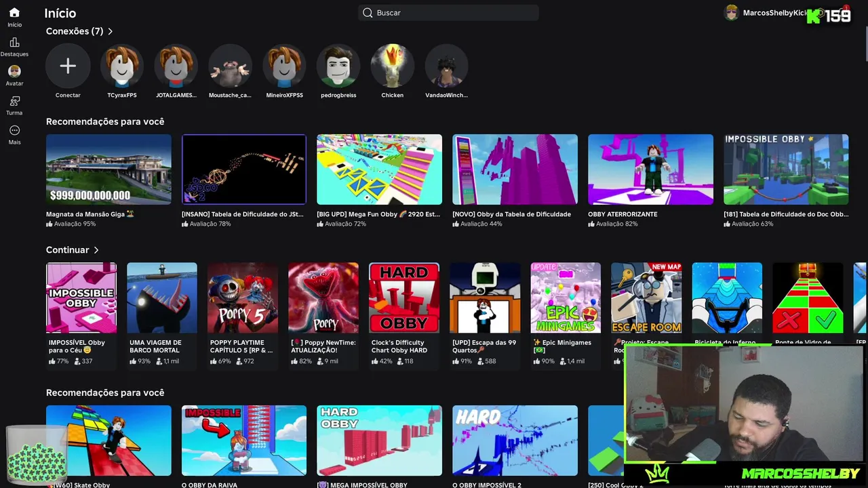Viewport: 868px width, 488px height.
Task: Open the Turma group icon in sidebar
Action: (x=14, y=101)
